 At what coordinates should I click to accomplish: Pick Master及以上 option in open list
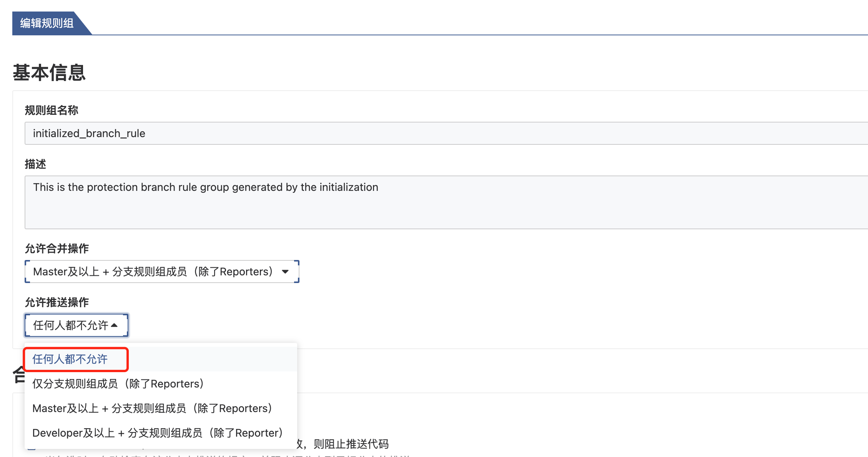click(x=152, y=408)
